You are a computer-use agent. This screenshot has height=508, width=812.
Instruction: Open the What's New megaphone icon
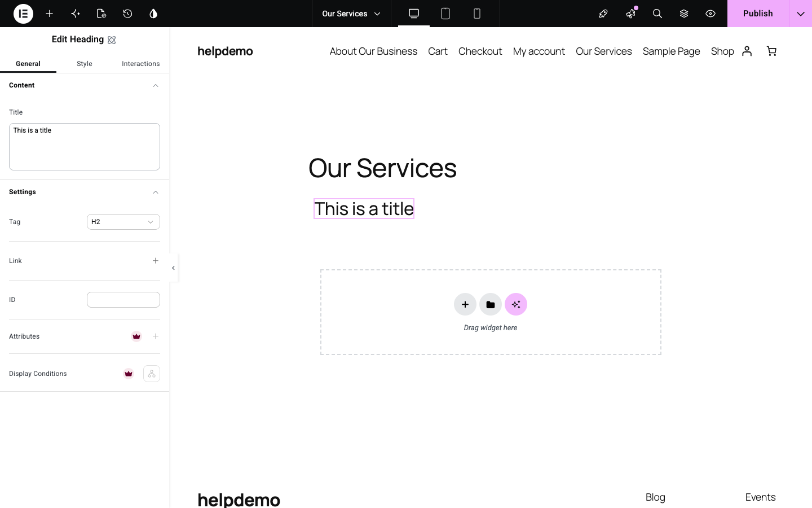(x=630, y=14)
